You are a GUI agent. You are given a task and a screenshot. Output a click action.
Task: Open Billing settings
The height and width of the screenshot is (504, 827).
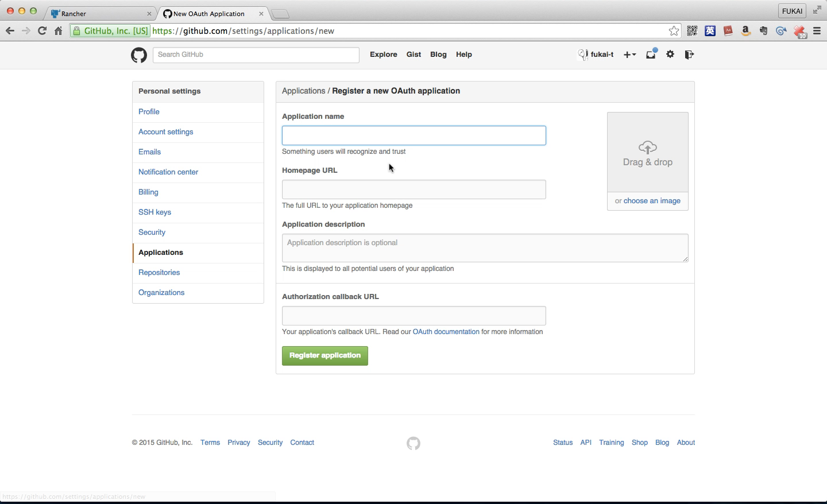point(198,192)
